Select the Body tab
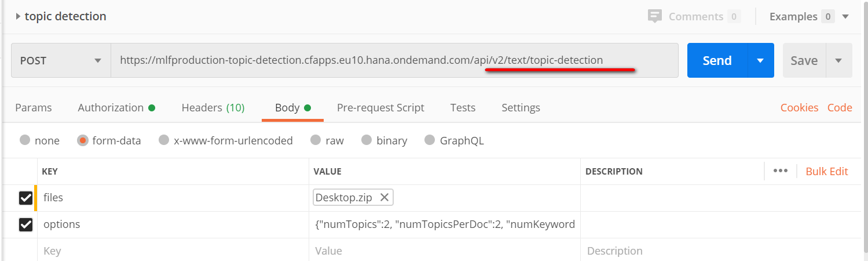 click(292, 107)
